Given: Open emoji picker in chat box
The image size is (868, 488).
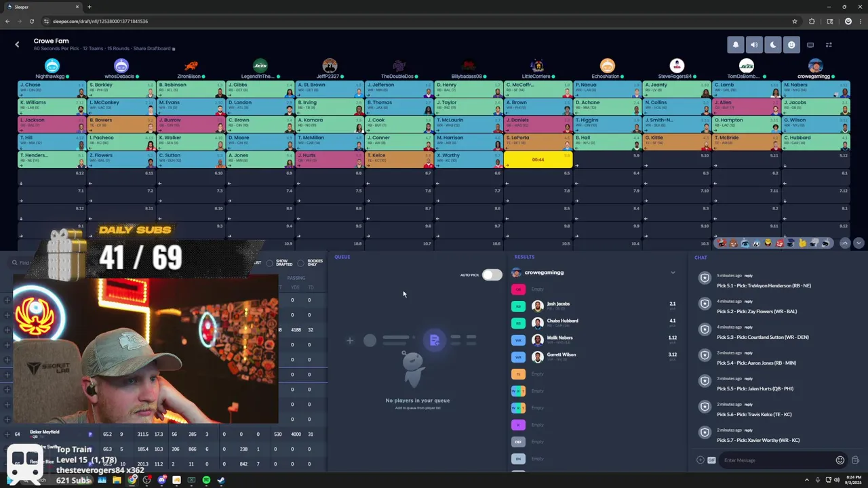Looking at the screenshot, I should (x=840, y=460).
